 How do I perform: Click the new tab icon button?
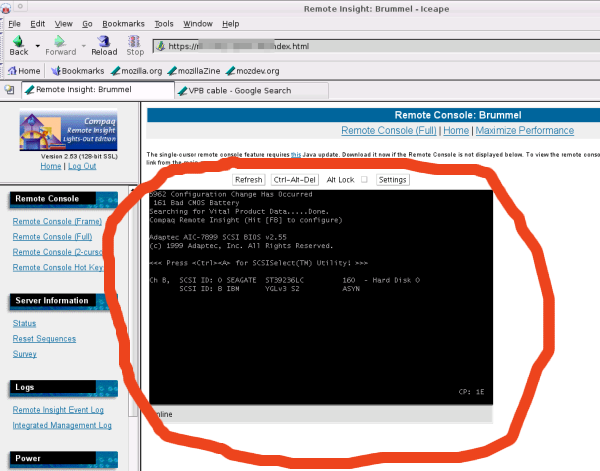[9, 90]
